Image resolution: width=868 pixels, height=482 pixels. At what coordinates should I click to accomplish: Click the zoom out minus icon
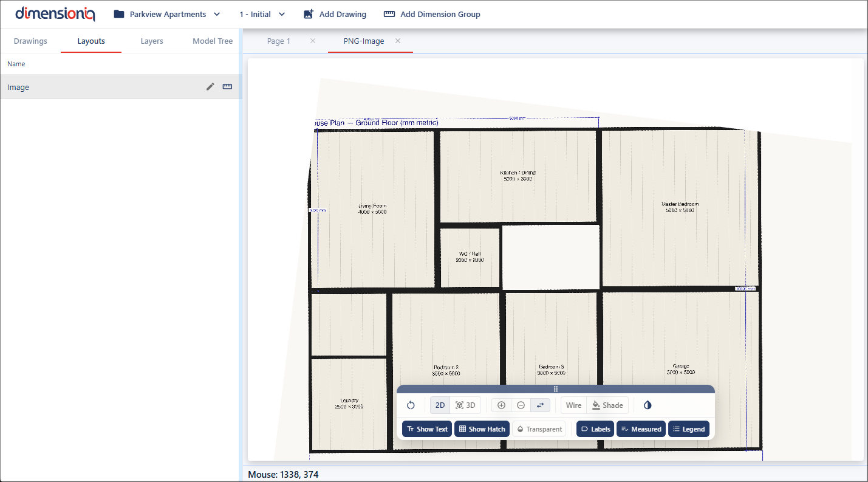521,405
